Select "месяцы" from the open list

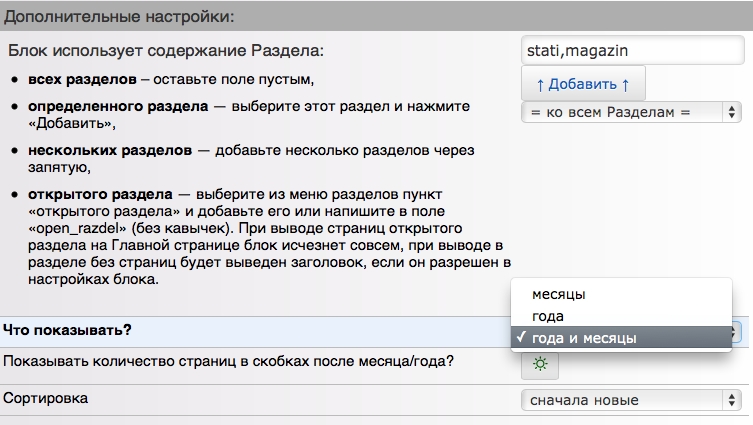559,294
